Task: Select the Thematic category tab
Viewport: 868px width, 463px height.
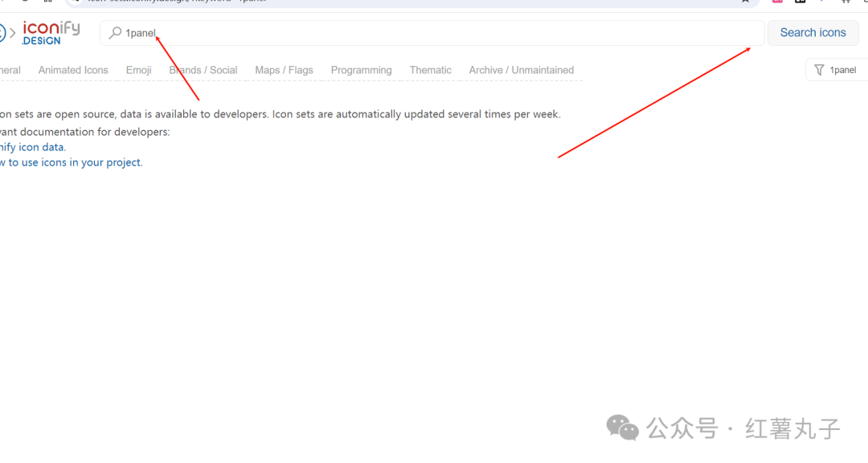Action: pyautogui.click(x=430, y=71)
